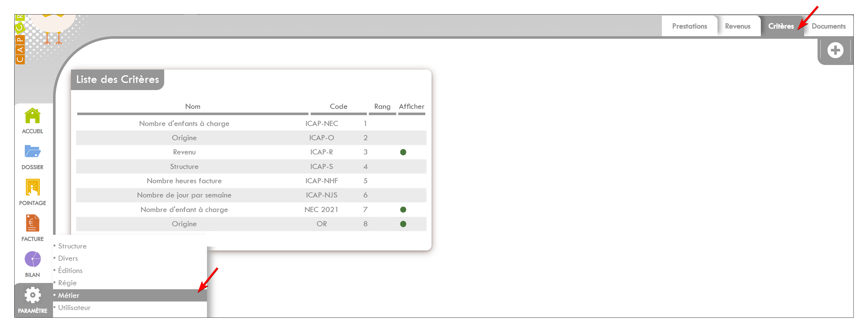This screenshot has width=868, height=332.
Task: Sort by the Afficher column header
Action: coord(411,106)
